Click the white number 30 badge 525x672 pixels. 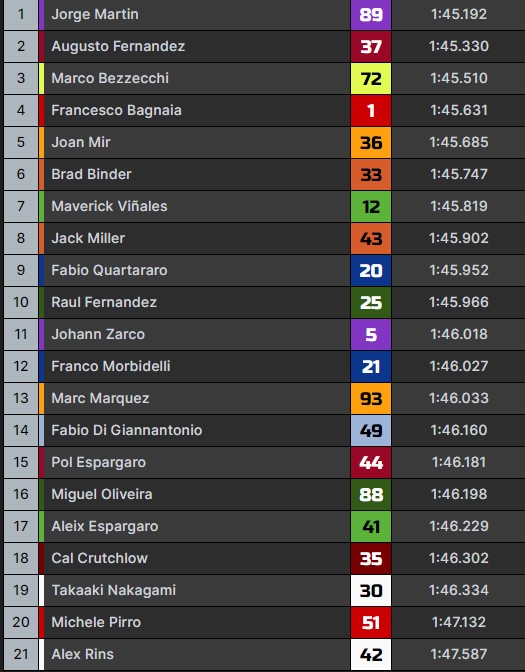pos(371,591)
